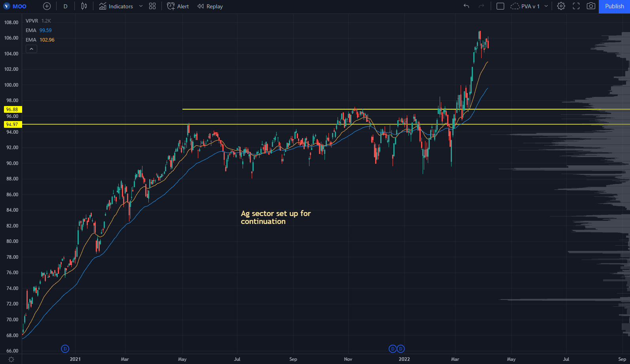630x364 pixels.
Task: Create a new Alert
Action: [x=178, y=6]
